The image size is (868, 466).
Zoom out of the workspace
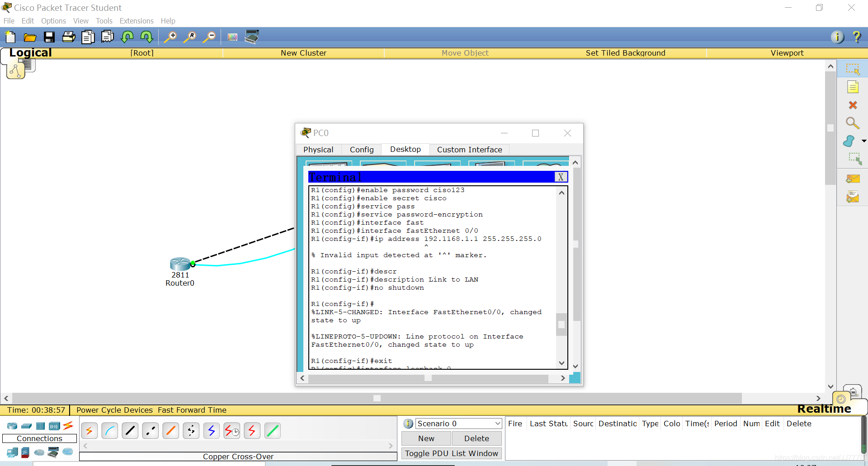[x=209, y=37]
